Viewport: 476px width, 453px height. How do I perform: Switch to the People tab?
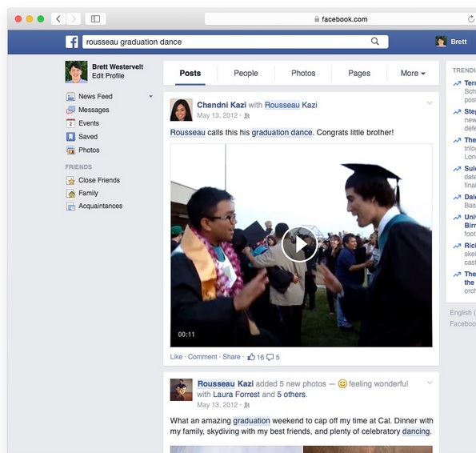pyautogui.click(x=246, y=73)
